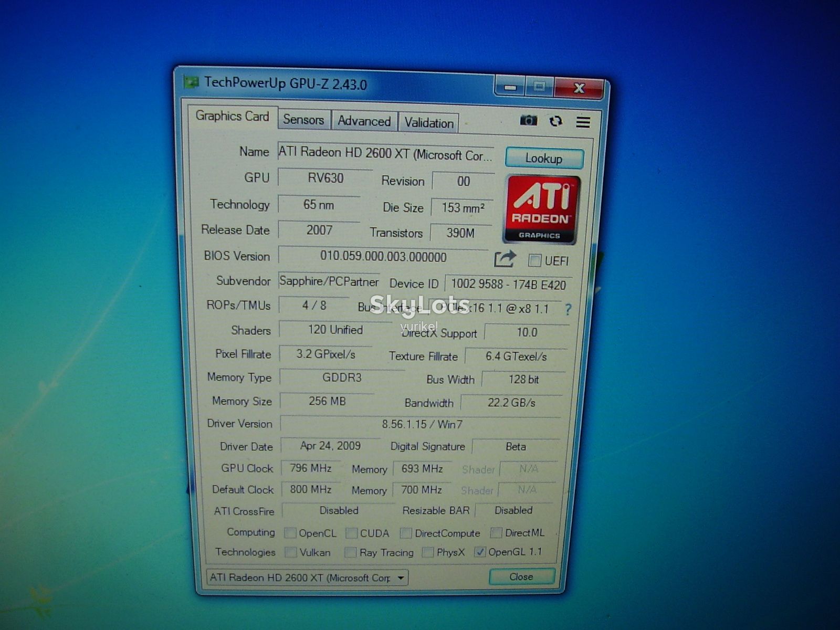The image size is (840, 630).
Task: Open the Advanced tab
Action: point(364,121)
